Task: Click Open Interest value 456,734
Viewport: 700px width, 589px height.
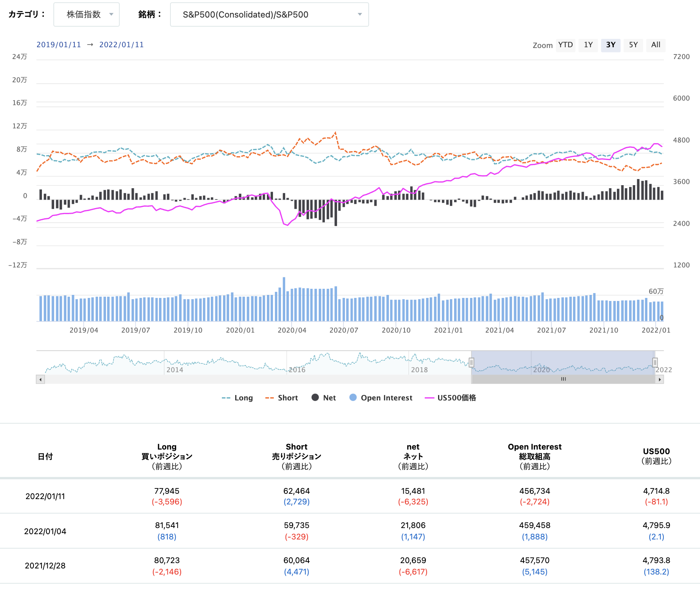Action: click(535, 491)
